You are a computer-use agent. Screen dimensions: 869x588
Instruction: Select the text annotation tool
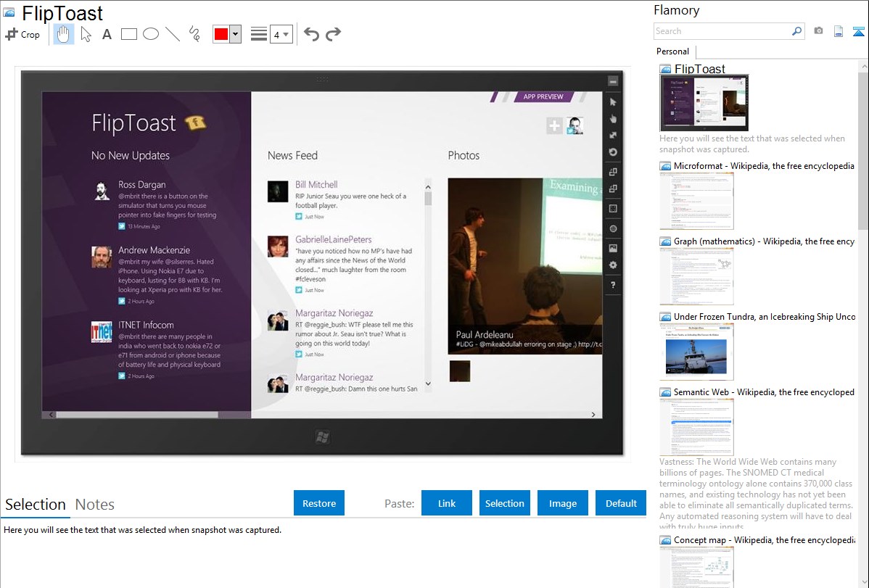[x=107, y=34]
